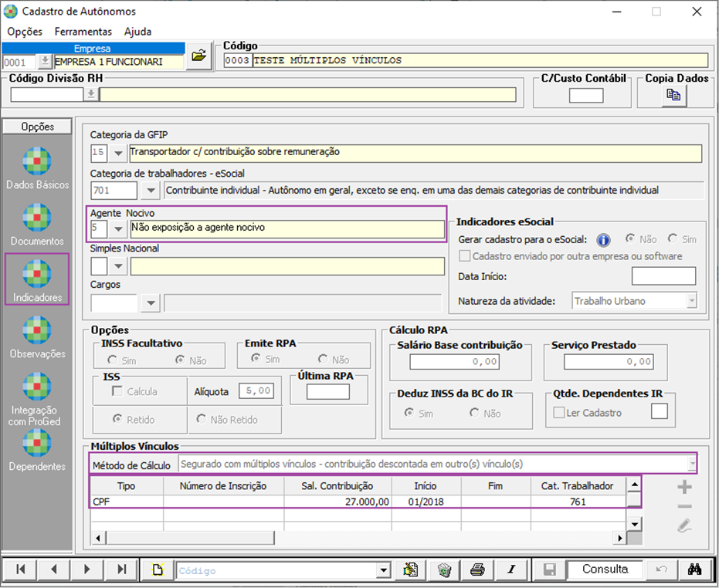Click the undo arrow icon
Screen dimensions: 719x588
click(661, 569)
